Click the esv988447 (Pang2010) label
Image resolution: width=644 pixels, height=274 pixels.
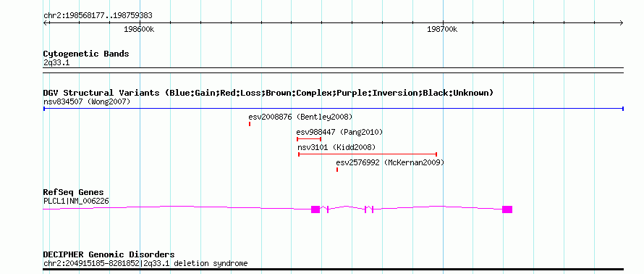[339, 132]
